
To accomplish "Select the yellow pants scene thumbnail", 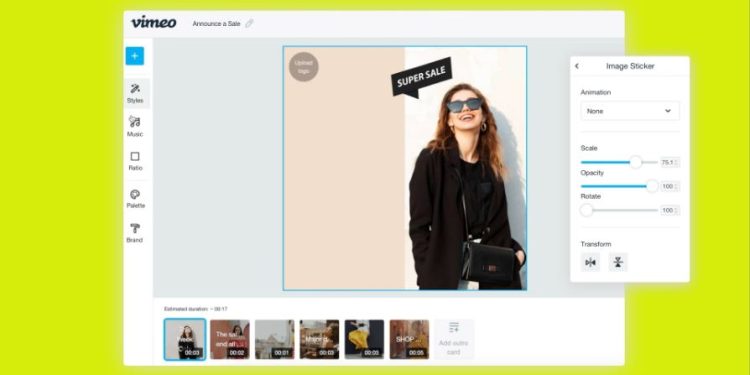I will pyautogui.click(x=364, y=340).
